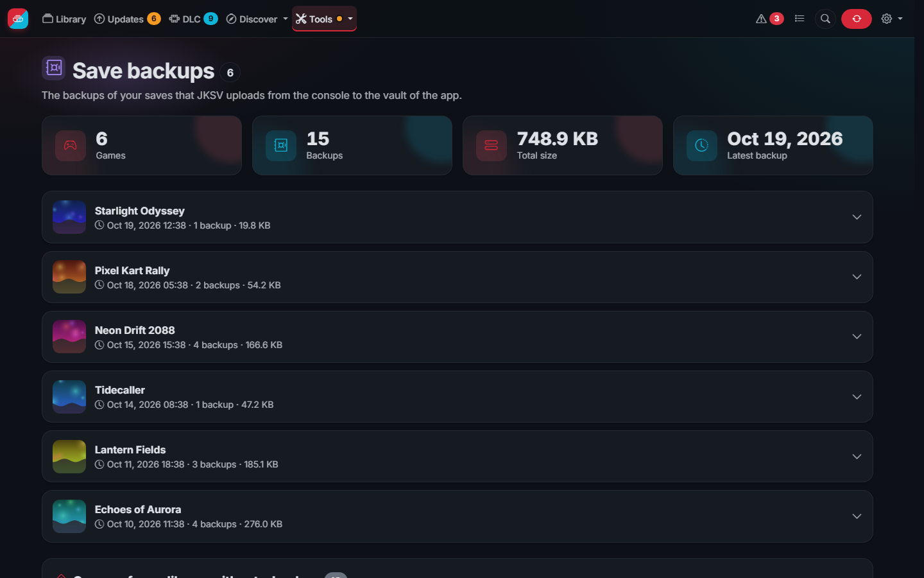Image resolution: width=924 pixels, height=578 pixels.
Task: Click the Tidecaller game thumbnail
Action: [69, 397]
